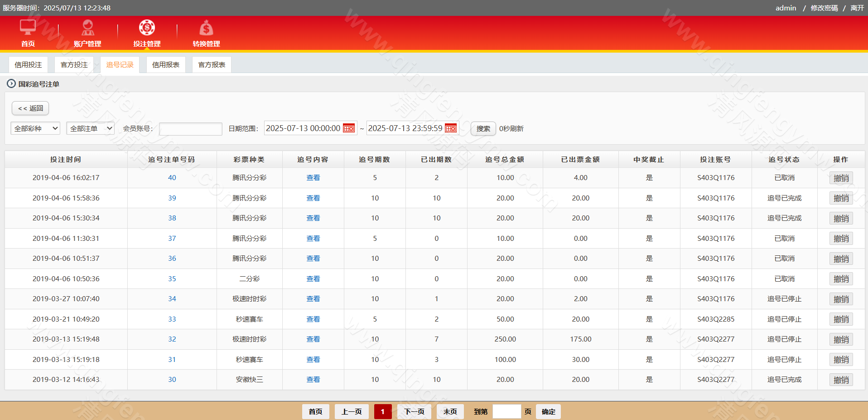Go to 下一页 in pagination

pyautogui.click(x=414, y=412)
